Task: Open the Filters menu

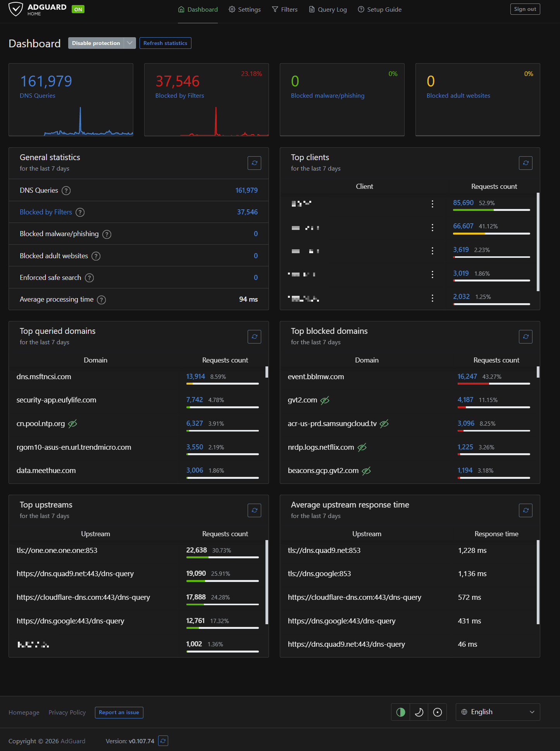Action: 284,9
